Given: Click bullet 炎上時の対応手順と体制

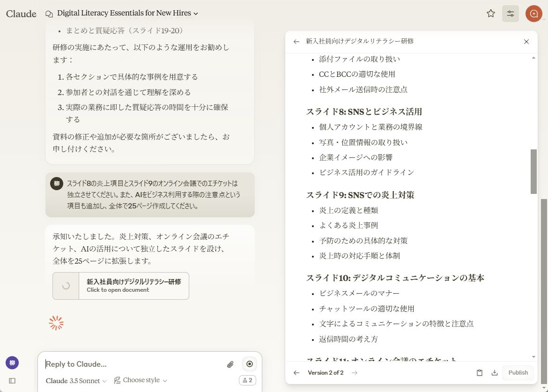Looking at the screenshot, I should (359, 256).
